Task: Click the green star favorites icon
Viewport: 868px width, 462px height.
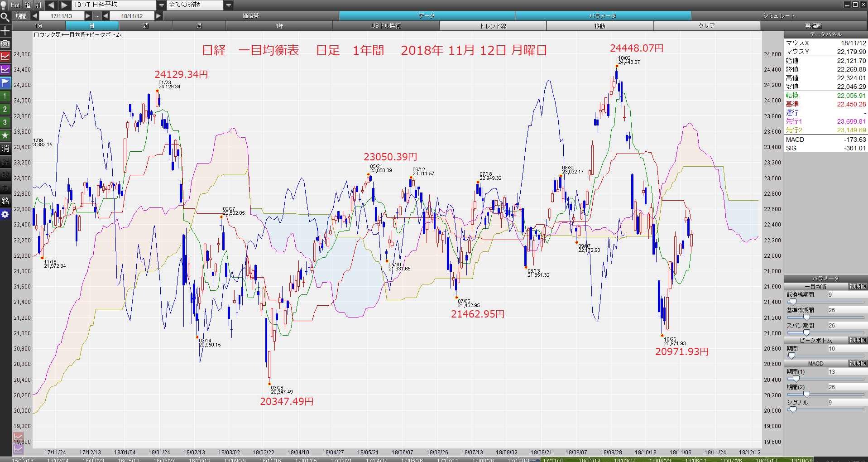Action: (5, 135)
